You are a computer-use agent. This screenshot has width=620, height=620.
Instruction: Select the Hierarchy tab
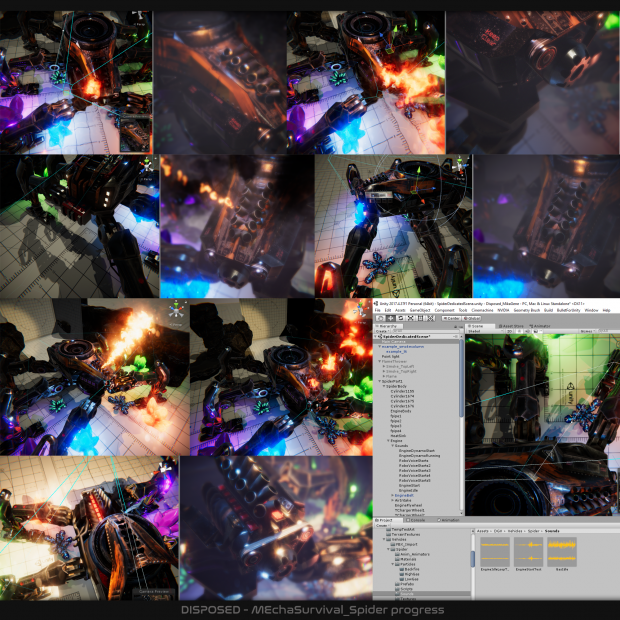(388, 326)
